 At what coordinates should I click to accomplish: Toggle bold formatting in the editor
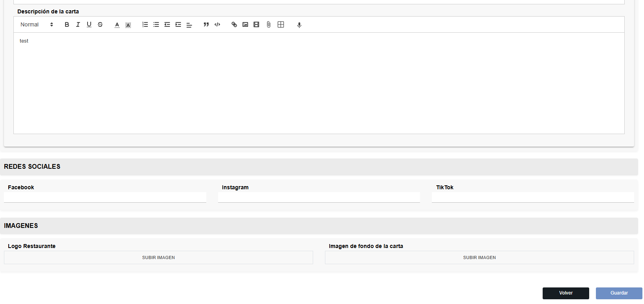click(x=67, y=24)
